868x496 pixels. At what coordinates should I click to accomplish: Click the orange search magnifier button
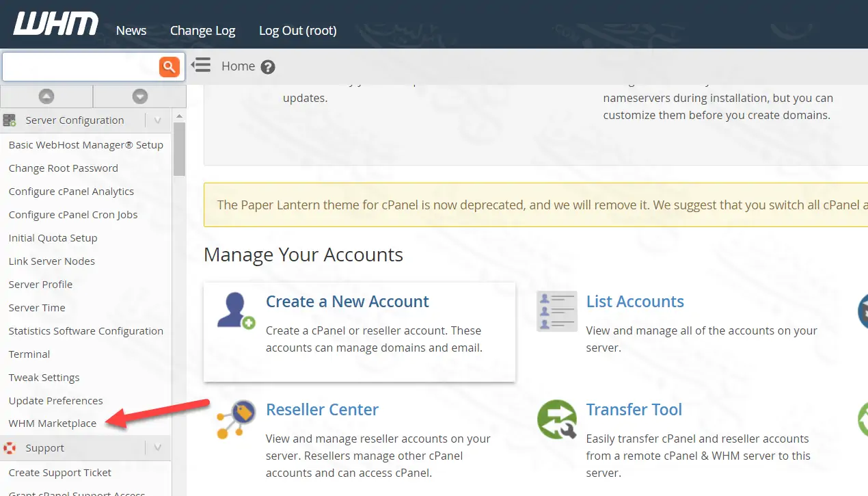click(169, 66)
